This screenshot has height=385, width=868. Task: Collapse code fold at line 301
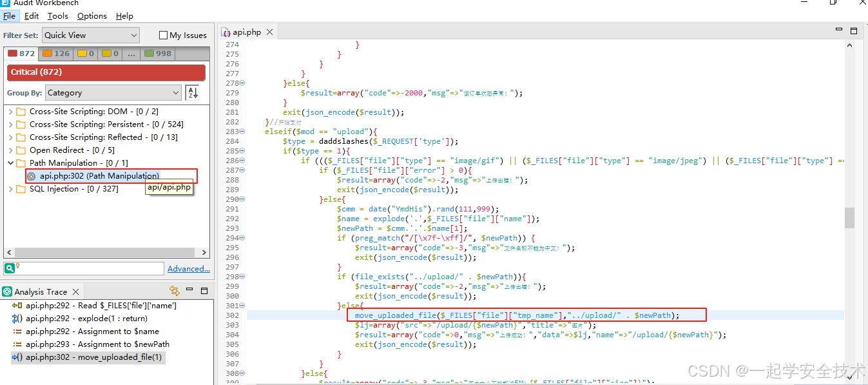(x=242, y=306)
